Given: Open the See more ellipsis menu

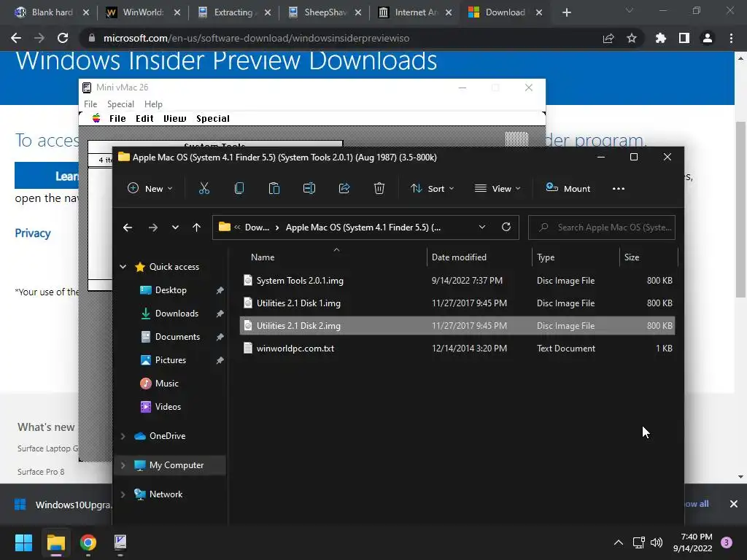Looking at the screenshot, I should coord(619,189).
